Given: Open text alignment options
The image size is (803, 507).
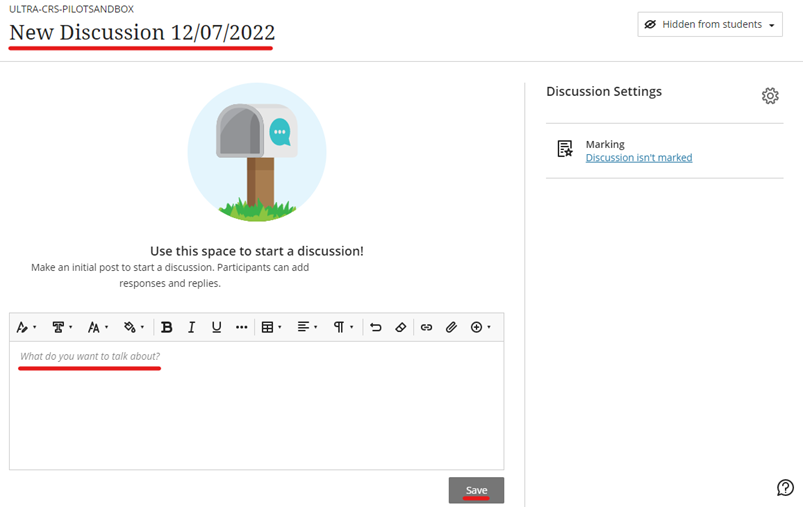Looking at the screenshot, I should (x=303, y=327).
